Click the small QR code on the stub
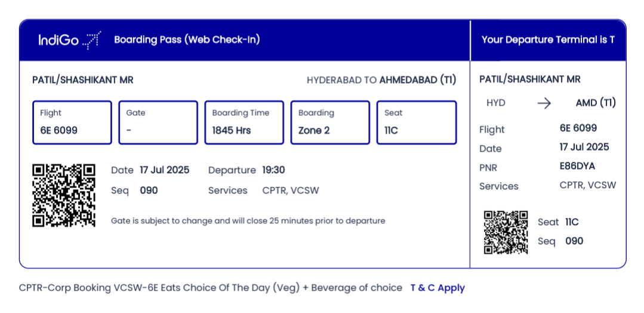The image size is (644, 313). point(506,232)
